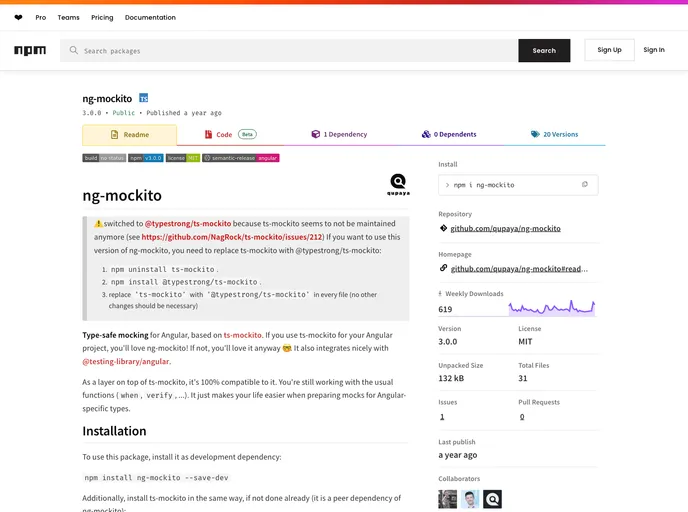Screen dimensions: 688x512
Task: Click the npm v3.0.0 badge
Action: (146, 158)
